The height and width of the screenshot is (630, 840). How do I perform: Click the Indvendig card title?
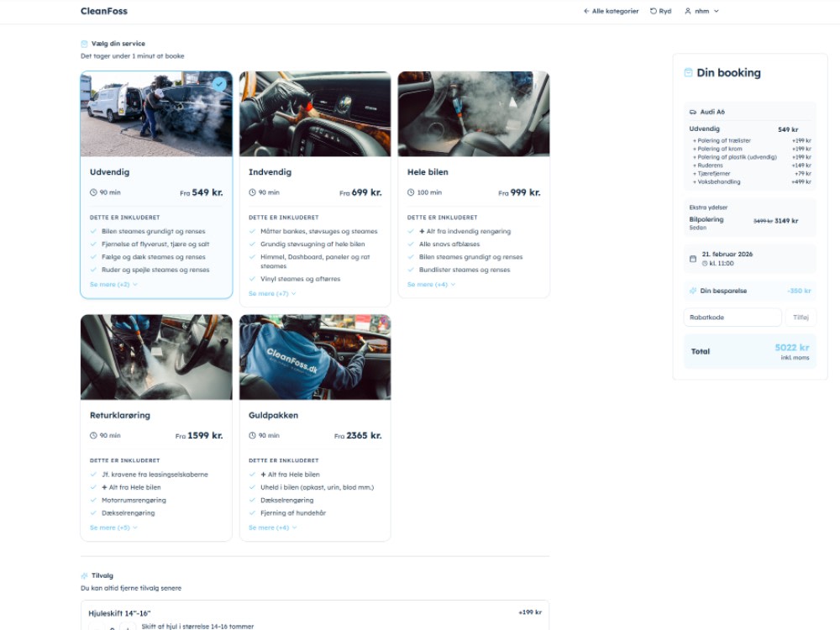click(x=270, y=172)
